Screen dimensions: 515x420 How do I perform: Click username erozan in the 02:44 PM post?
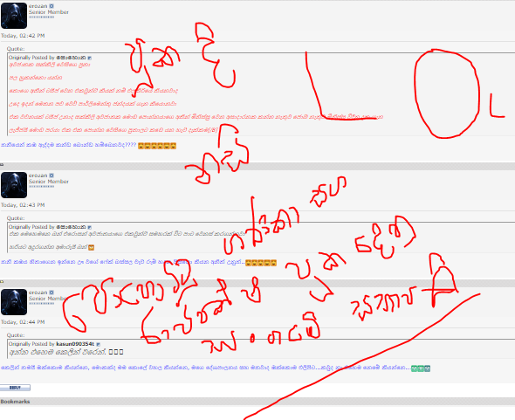[38, 293]
